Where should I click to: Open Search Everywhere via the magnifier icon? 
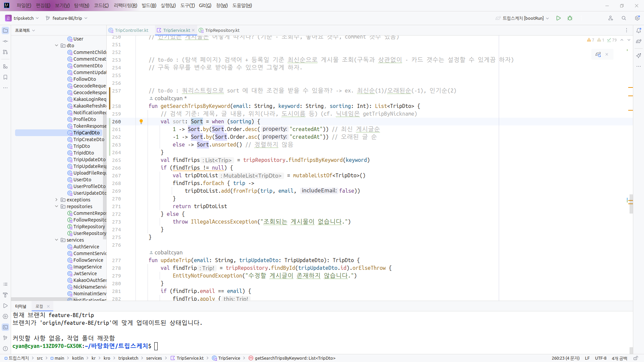pyautogui.click(x=624, y=18)
